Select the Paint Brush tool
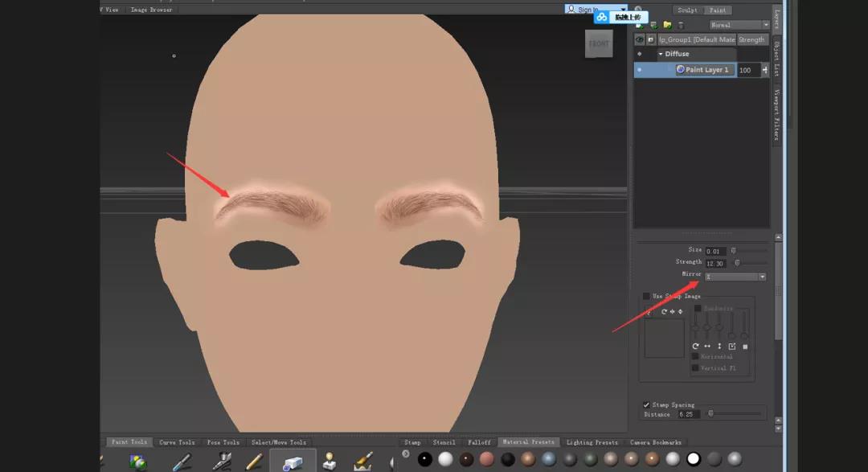 point(181,462)
